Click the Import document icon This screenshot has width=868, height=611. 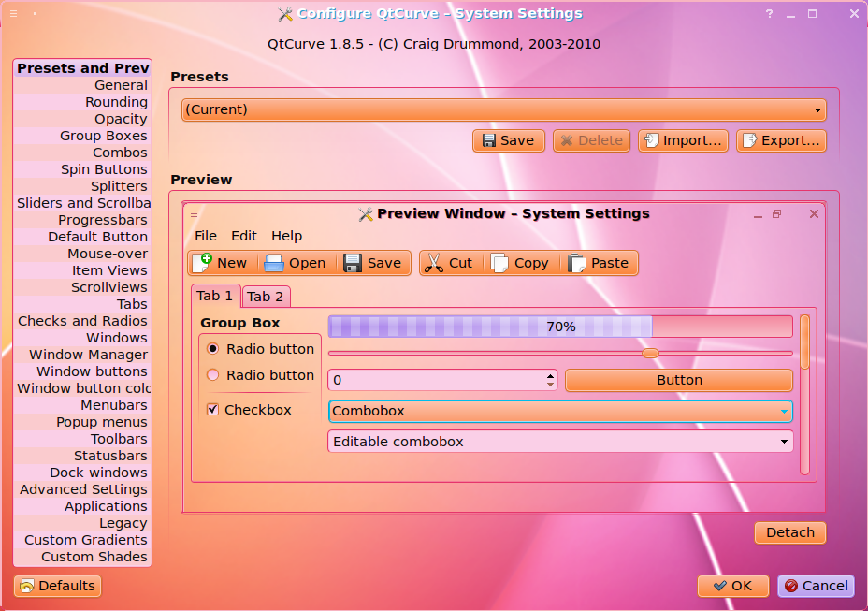click(652, 140)
